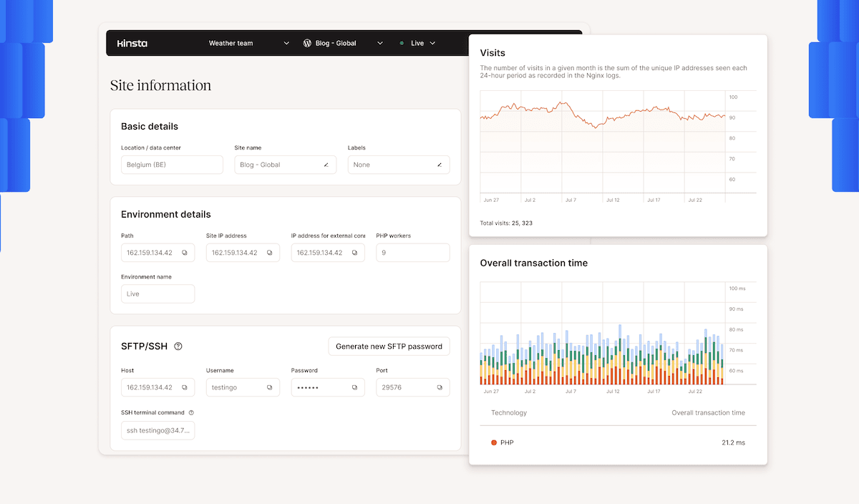
Task: Edit Labels using the pencil icon
Action: [x=440, y=165]
